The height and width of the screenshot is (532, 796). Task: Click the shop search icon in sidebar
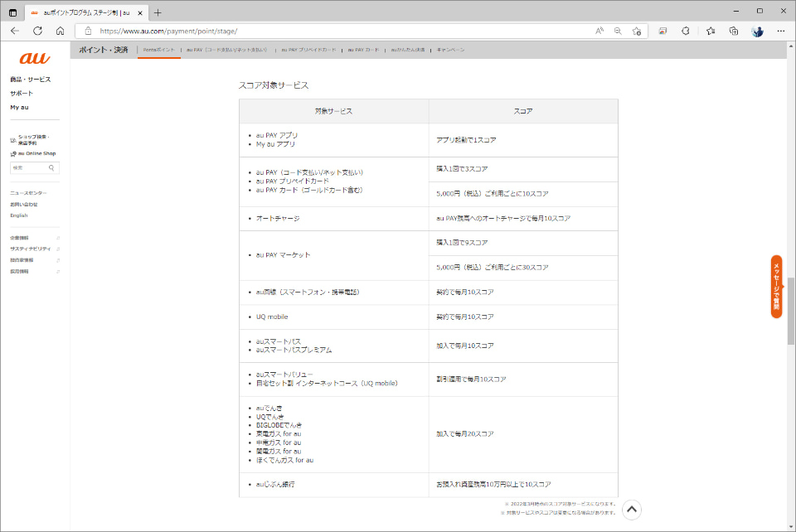[x=13, y=140]
